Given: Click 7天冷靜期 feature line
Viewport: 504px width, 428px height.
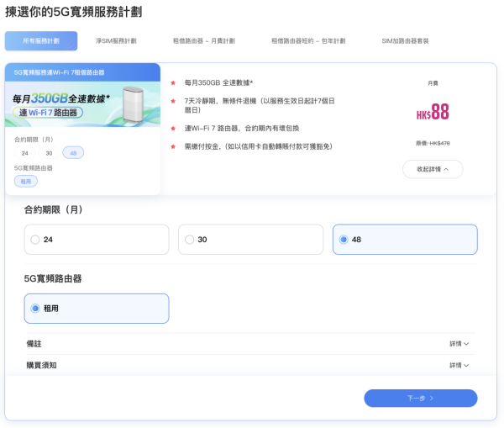Looking at the screenshot, I should pos(260,105).
